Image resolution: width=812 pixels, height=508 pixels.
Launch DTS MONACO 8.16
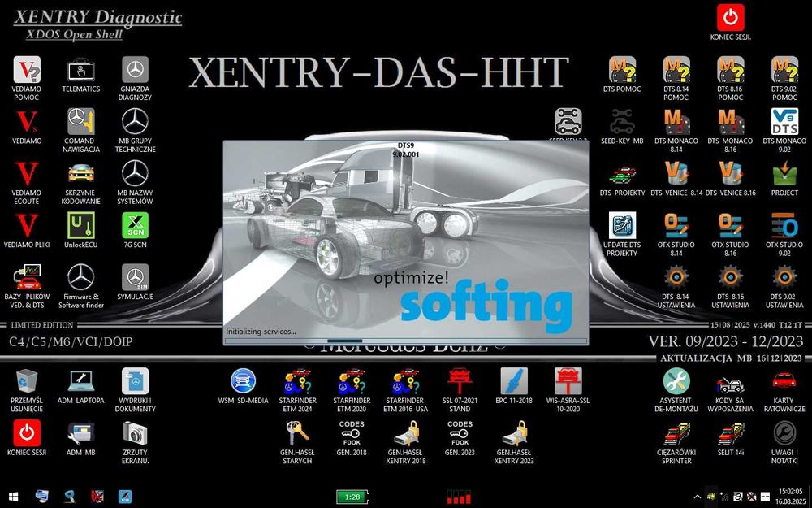point(730,121)
